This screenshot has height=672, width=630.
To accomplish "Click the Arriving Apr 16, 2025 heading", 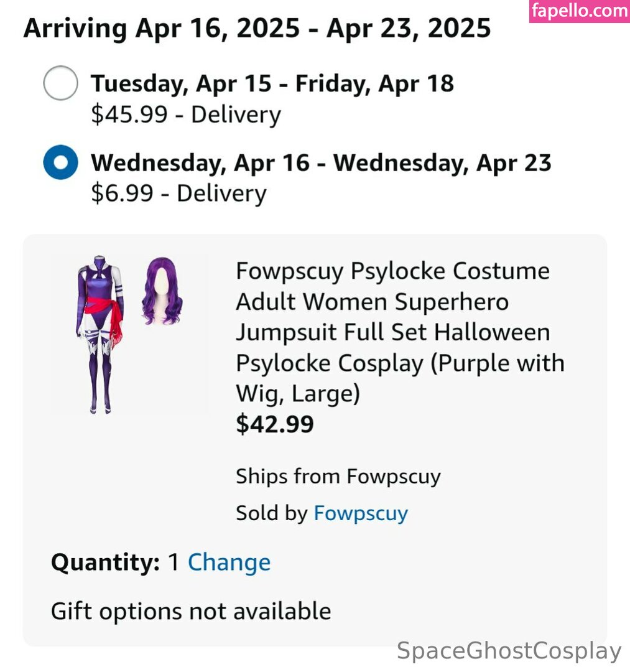I will [x=257, y=29].
